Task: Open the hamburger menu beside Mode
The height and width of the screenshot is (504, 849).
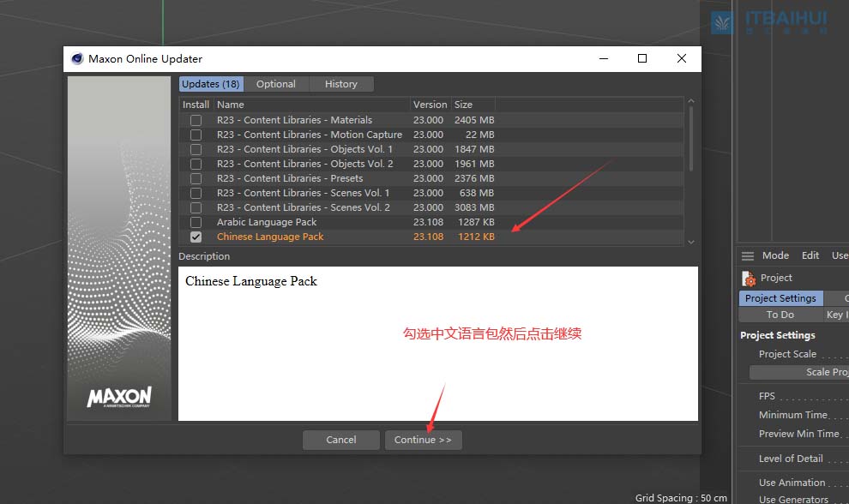Action: (x=748, y=256)
